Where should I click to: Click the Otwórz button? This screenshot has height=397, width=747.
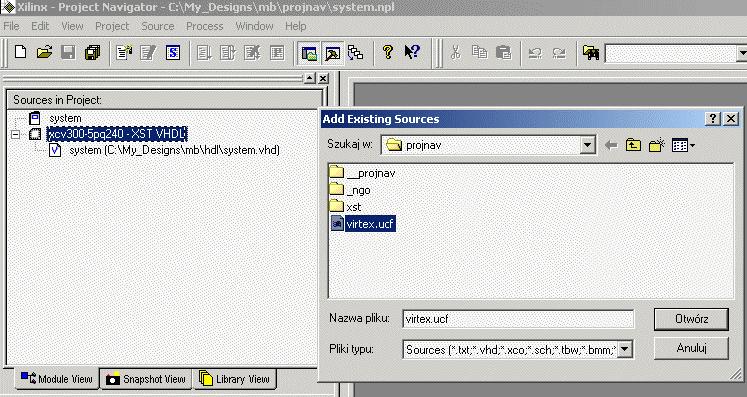click(691, 319)
